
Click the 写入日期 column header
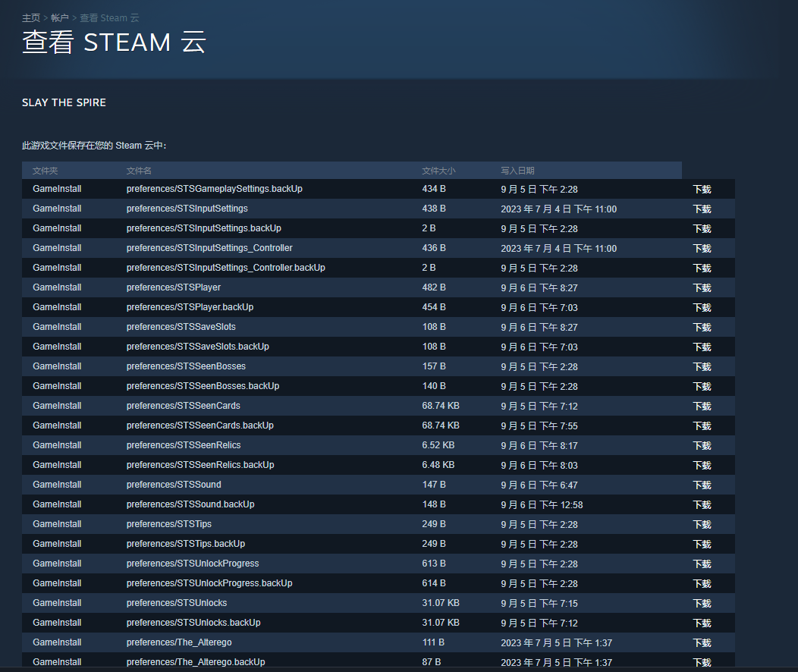pos(517,171)
